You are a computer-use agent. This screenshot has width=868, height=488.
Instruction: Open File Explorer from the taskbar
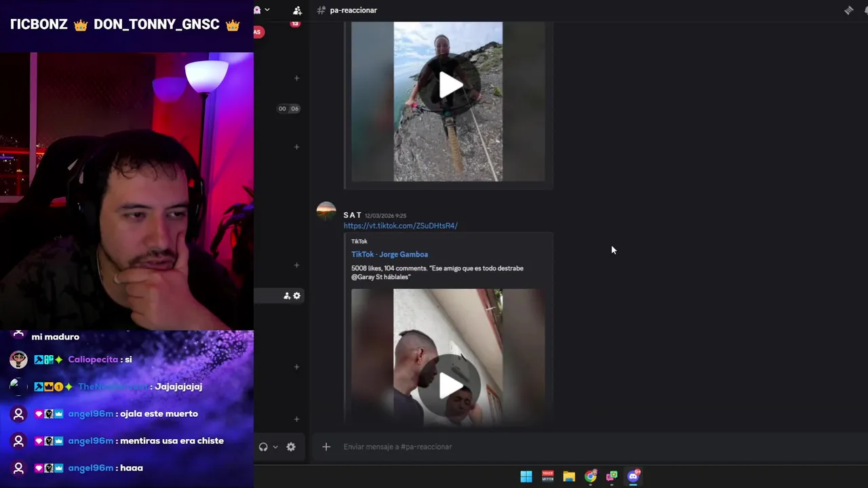pos(569,476)
